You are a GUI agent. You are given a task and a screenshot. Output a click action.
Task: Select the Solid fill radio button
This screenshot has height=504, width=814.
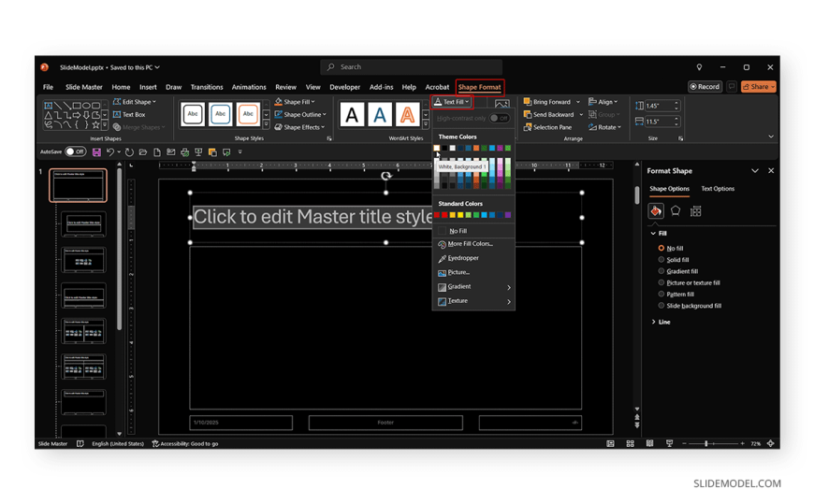pos(661,260)
